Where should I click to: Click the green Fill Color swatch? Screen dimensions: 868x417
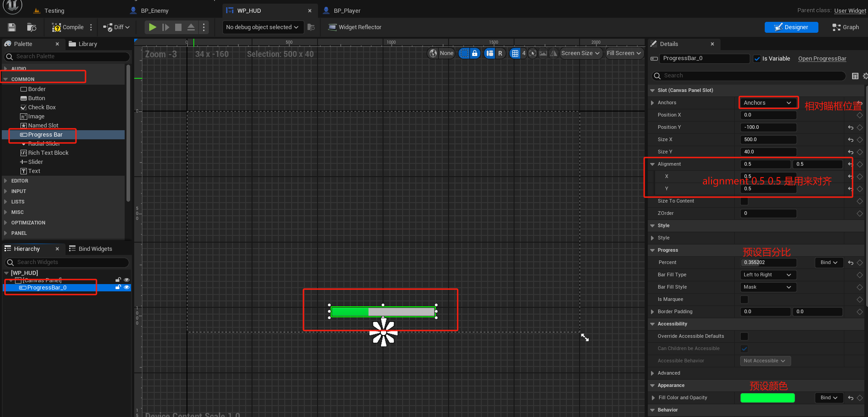767,398
